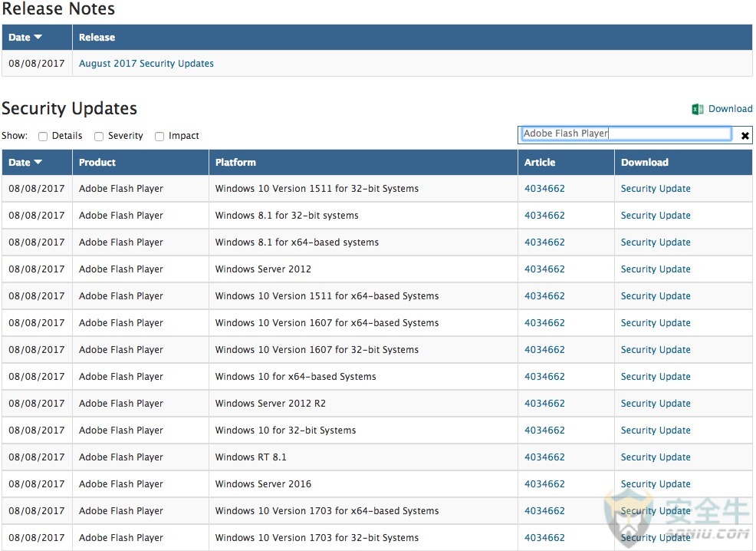Open article 4034662 for Windows 8.1 x64
This screenshot has width=756, height=551.
pos(544,243)
